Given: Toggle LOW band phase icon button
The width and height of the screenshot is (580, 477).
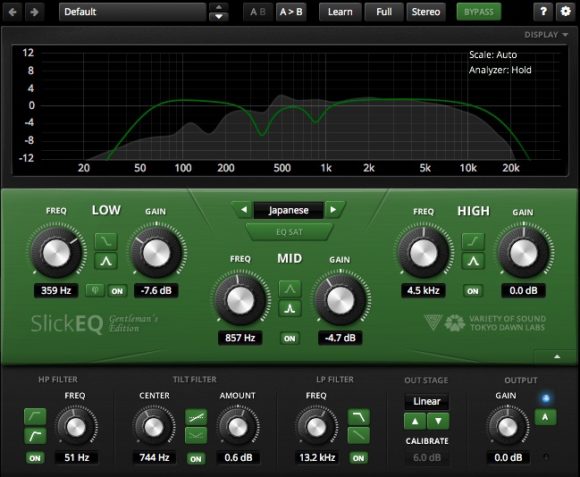Looking at the screenshot, I should (95, 291).
